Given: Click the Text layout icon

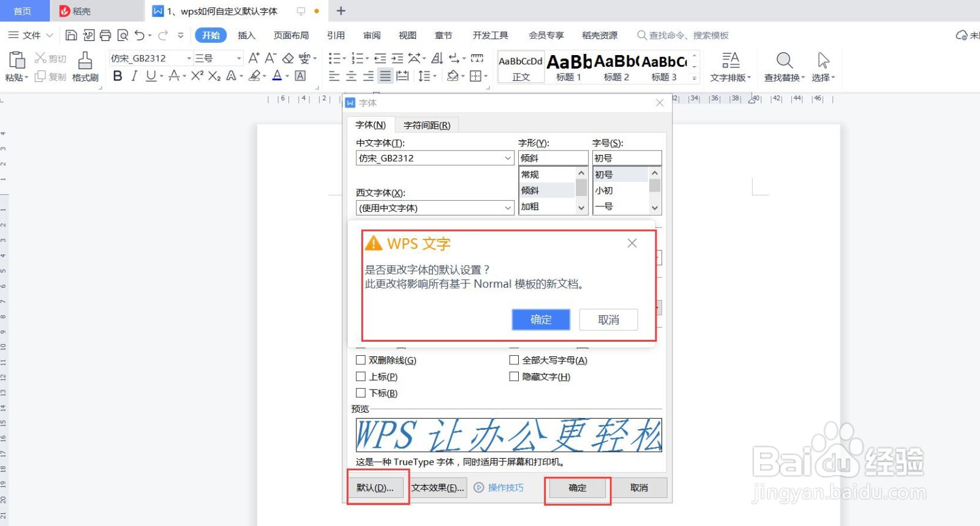Looking at the screenshot, I should click(731, 60).
